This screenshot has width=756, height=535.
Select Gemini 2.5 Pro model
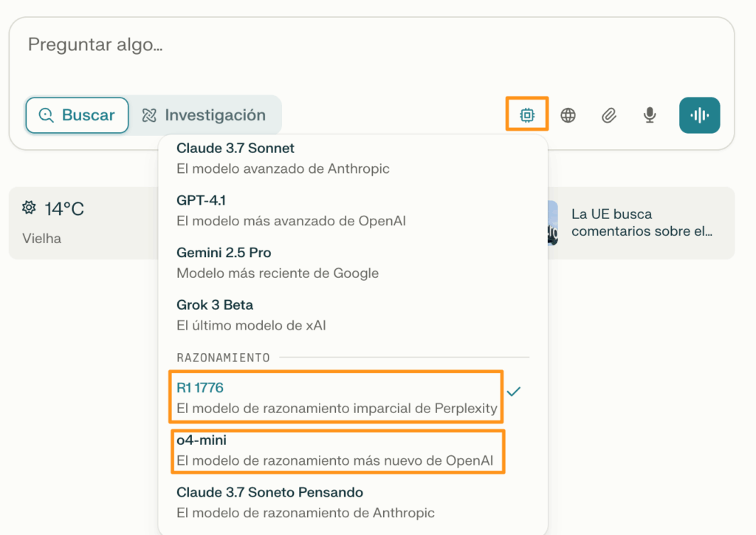(x=353, y=263)
